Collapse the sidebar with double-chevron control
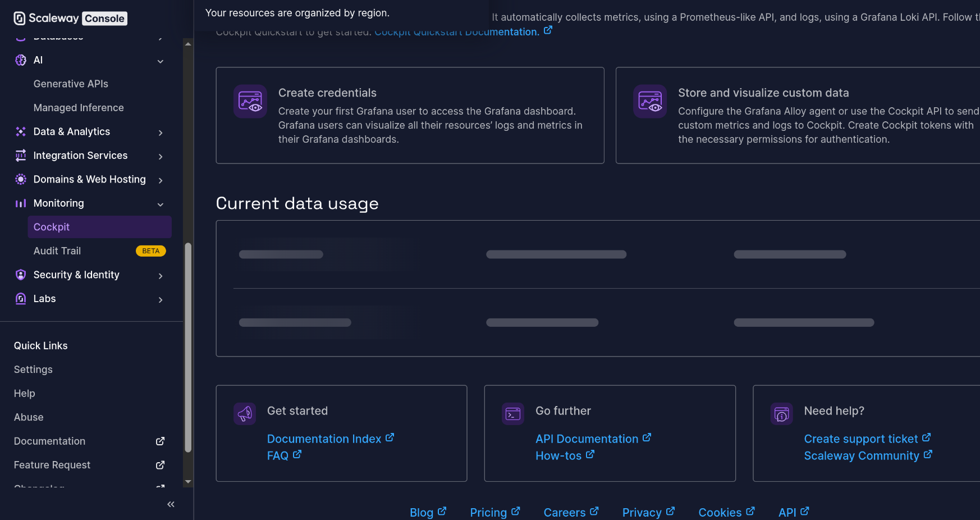Image resolution: width=980 pixels, height=520 pixels. point(171,504)
